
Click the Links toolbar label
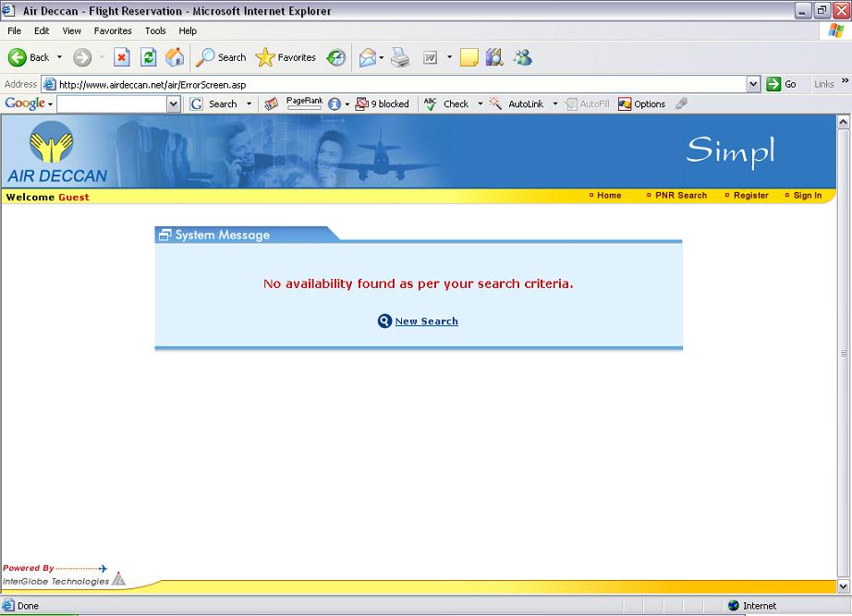point(823,84)
